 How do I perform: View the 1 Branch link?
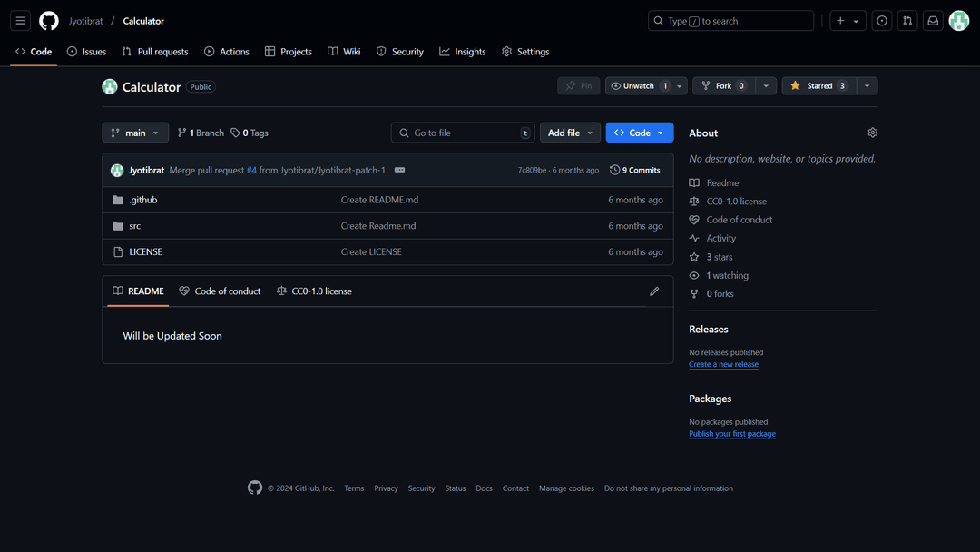coord(201,133)
